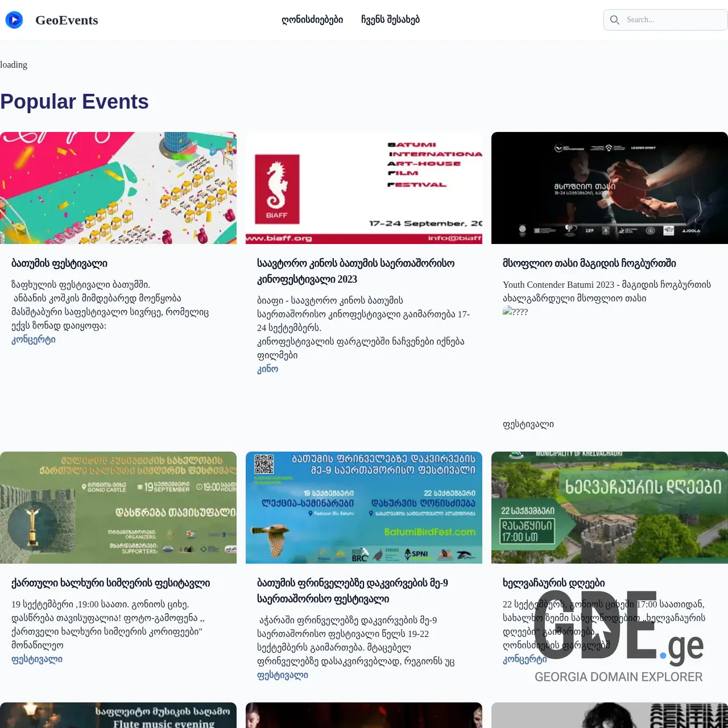The image size is (728, 728).
Task: Open the table tennis tournament thumbnail
Action: pyautogui.click(x=610, y=188)
